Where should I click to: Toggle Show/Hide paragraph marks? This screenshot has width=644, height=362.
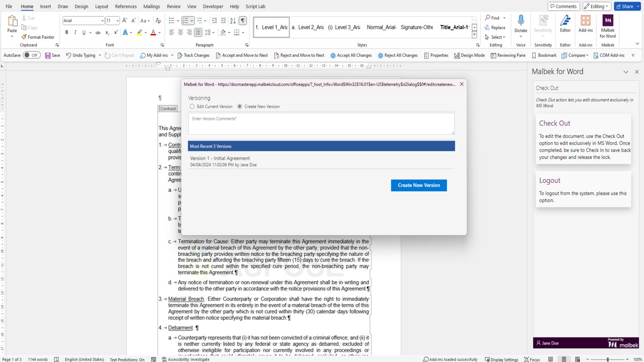click(243, 21)
